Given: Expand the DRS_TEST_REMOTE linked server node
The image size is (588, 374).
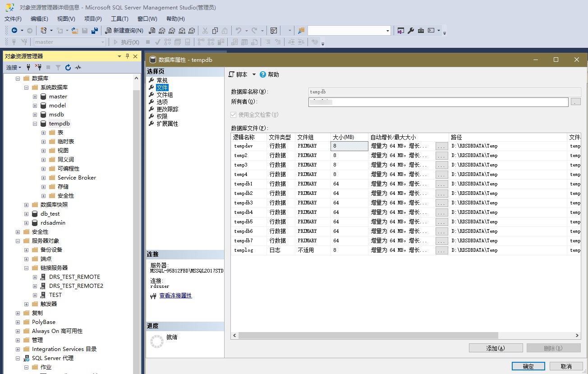Looking at the screenshot, I should click(x=35, y=277).
